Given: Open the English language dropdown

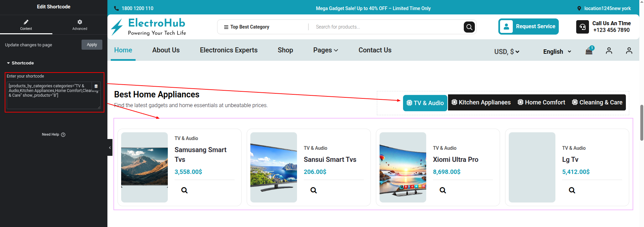Looking at the screenshot, I should [x=557, y=52].
